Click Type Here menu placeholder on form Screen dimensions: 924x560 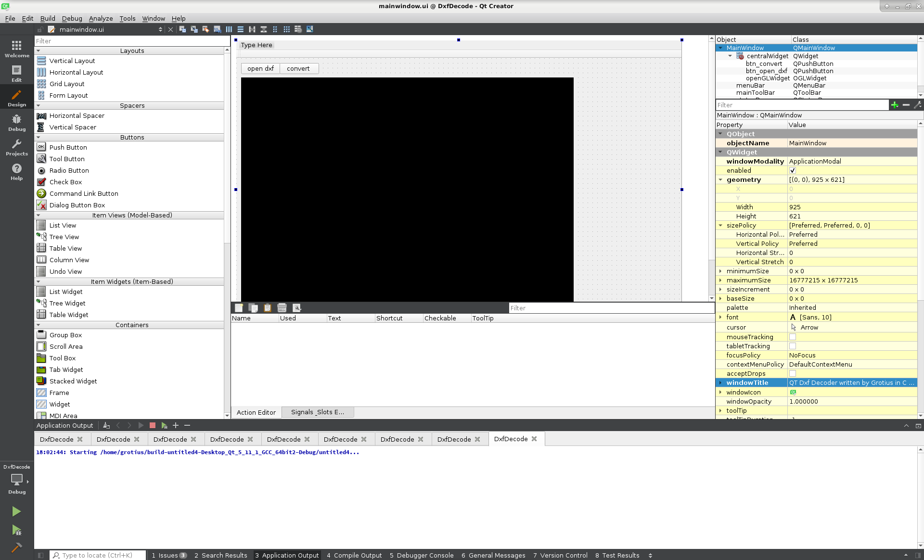pos(257,45)
